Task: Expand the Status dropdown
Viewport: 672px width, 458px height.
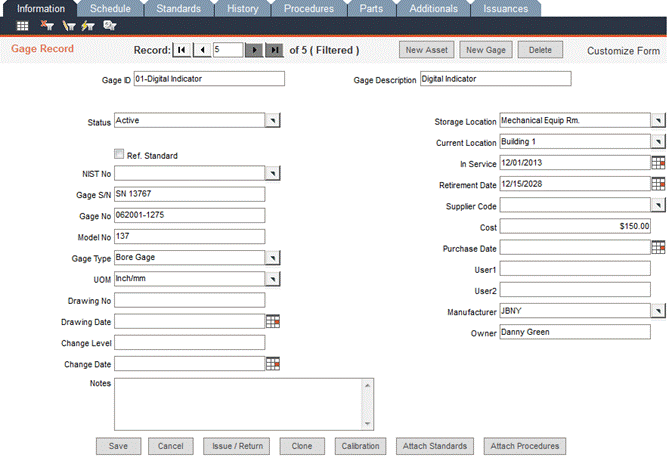Action: pyautogui.click(x=273, y=121)
